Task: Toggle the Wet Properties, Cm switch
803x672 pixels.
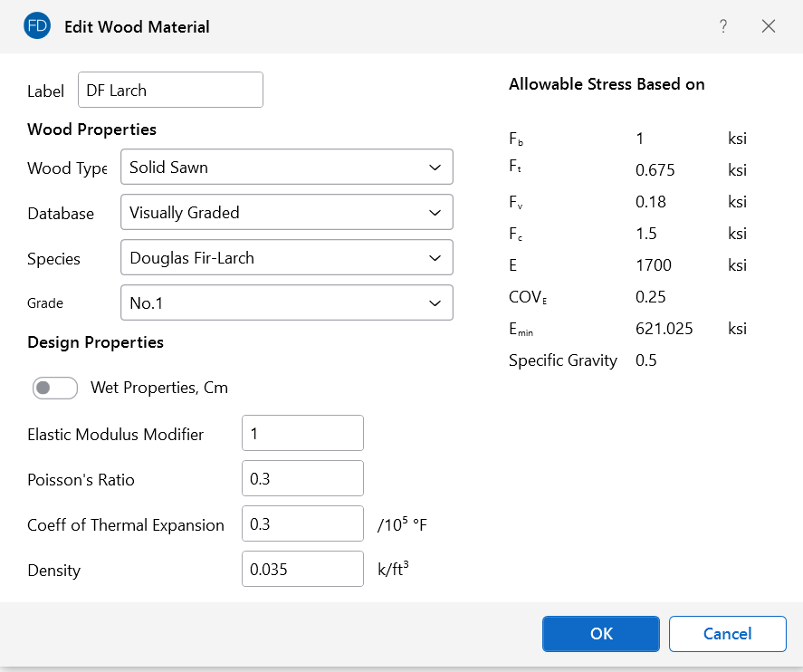Action: pos(55,388)
